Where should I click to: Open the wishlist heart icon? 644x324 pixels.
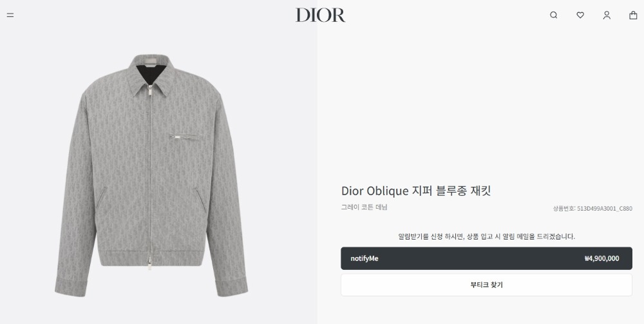pos(580,15)
